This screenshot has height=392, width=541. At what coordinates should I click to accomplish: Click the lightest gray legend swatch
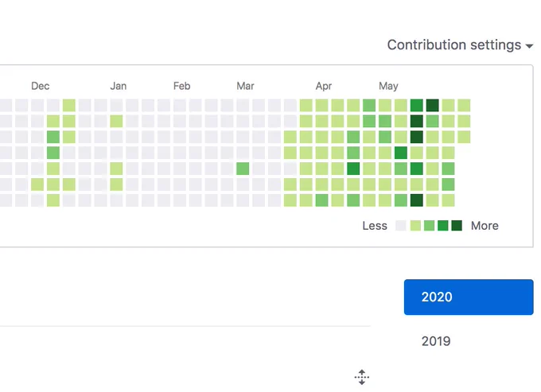pyautogui.click(x=400, y=226)
